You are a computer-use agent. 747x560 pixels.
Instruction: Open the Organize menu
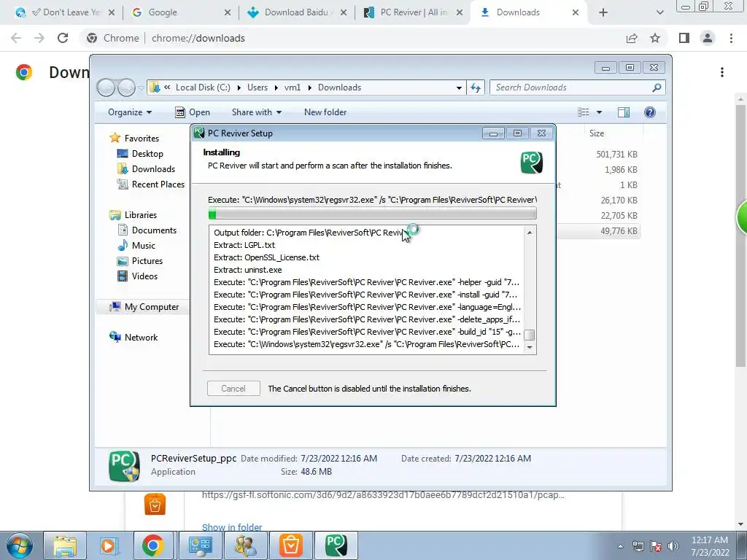coord(130,112)
